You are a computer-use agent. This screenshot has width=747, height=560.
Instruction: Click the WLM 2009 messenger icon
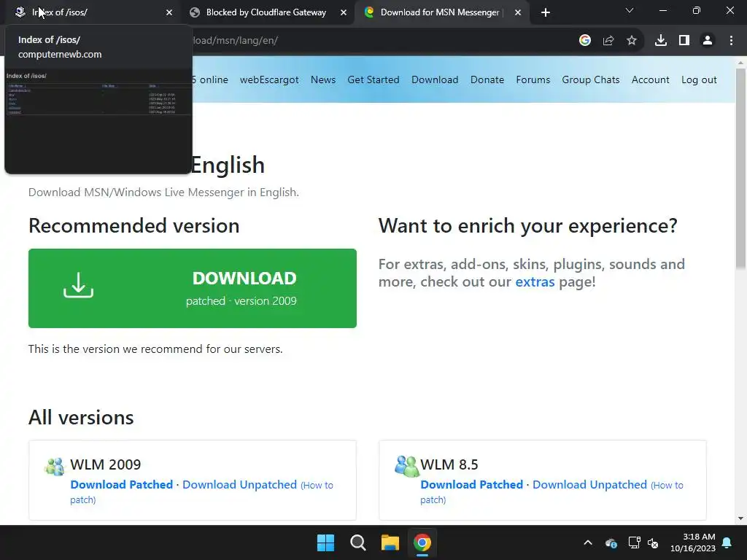coord(54,467)
